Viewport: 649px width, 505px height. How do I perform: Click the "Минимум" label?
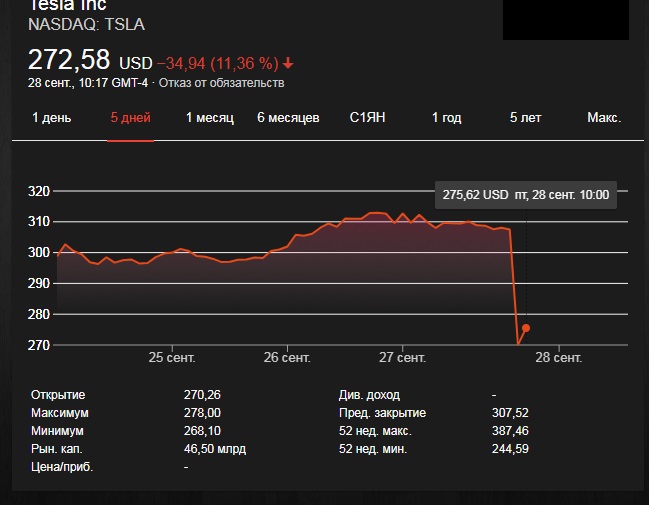point(57,431)
